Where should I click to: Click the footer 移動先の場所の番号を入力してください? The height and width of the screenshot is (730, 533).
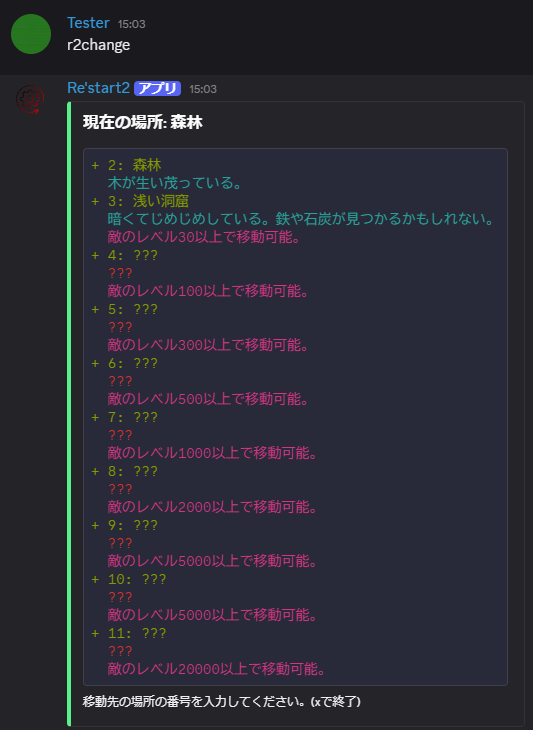221,701
